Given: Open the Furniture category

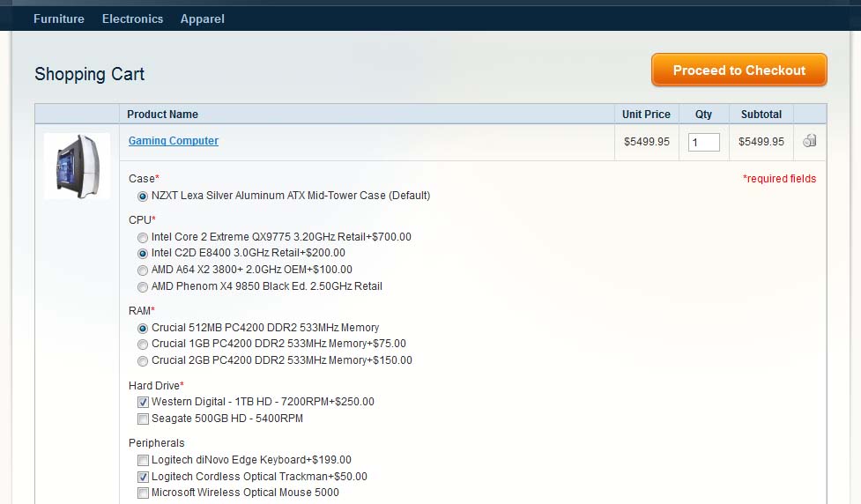Looking at the screenshot, I should point(59,19).
